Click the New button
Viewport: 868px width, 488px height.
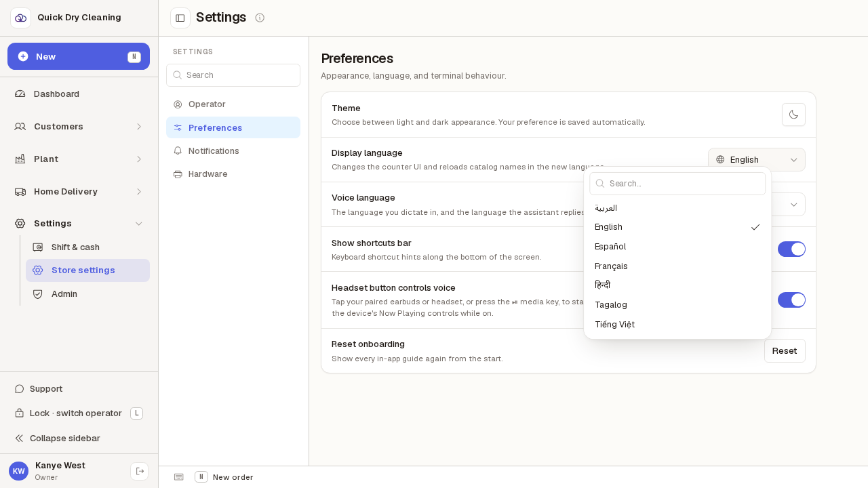(79, 56)
